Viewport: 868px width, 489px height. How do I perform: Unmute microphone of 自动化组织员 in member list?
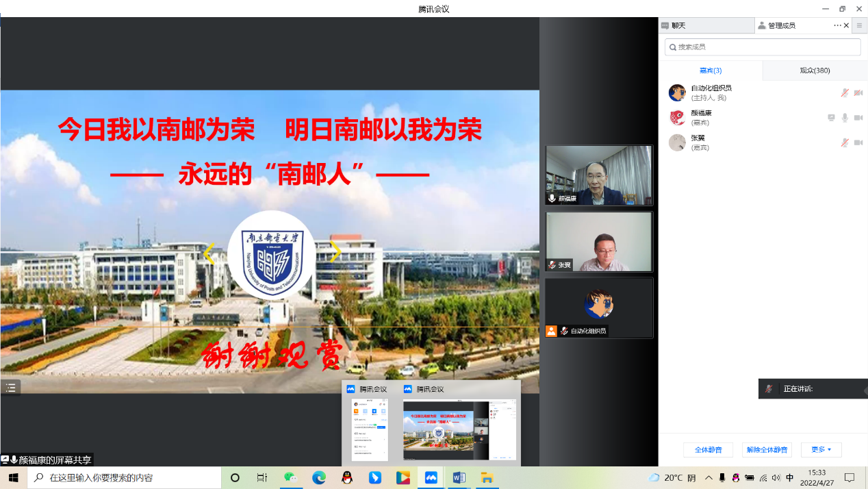(845, 93)
